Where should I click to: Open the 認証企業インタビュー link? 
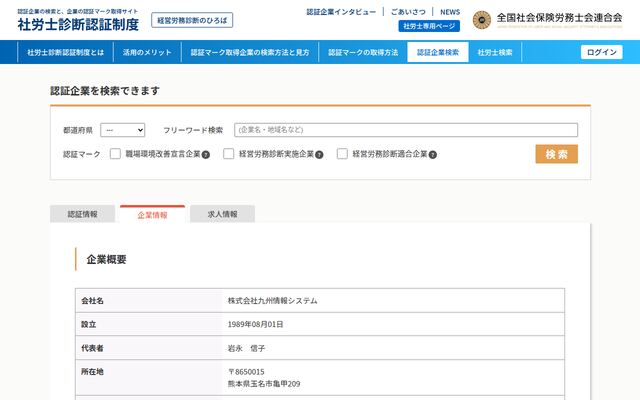click(341, 12)
